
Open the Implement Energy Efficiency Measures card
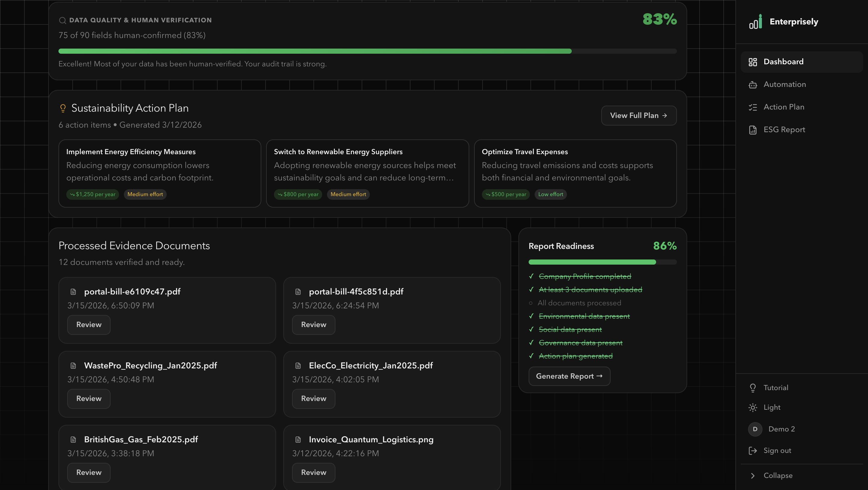tap(159, 173)
